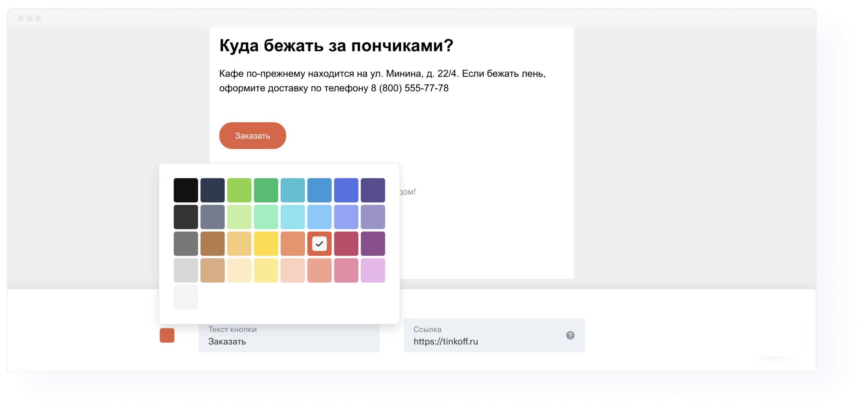Select the light orchid pink swatch
This screenshot has width=868, height=415.
373,270
